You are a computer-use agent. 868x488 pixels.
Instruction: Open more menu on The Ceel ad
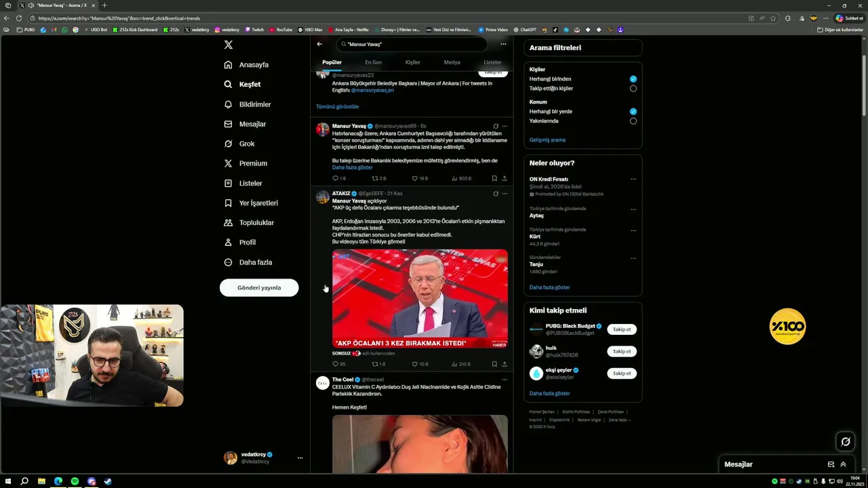(x=505, y=380)
